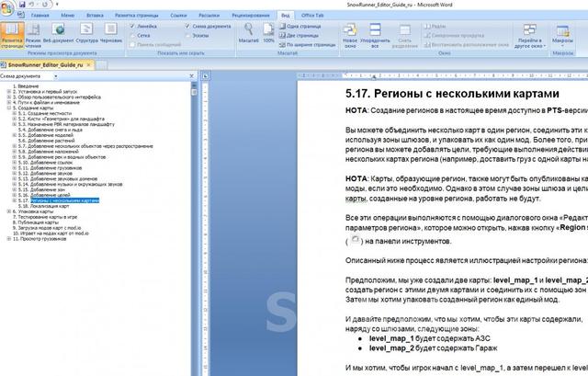Click the horizontal ruler above page

443,75
